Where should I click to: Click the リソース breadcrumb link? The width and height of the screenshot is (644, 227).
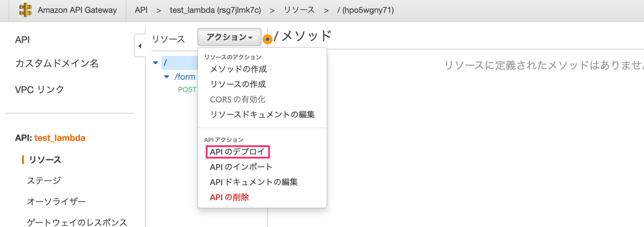298,10
